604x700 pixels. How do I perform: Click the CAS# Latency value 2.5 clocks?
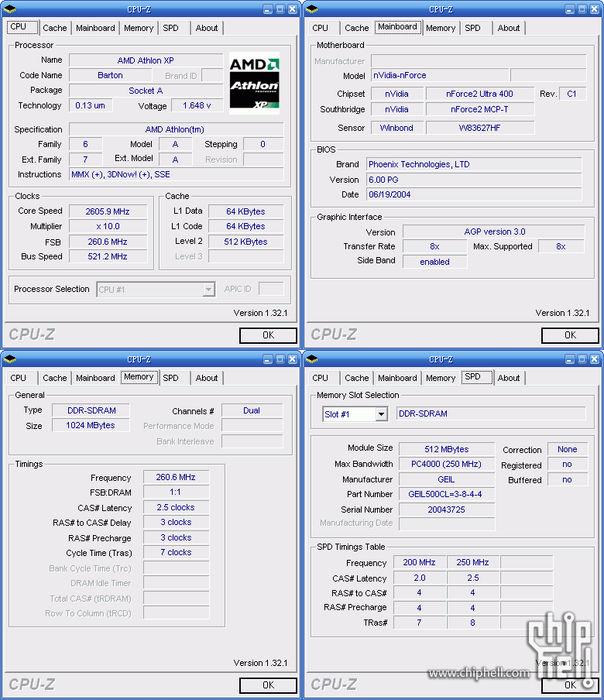pos(176,508)
